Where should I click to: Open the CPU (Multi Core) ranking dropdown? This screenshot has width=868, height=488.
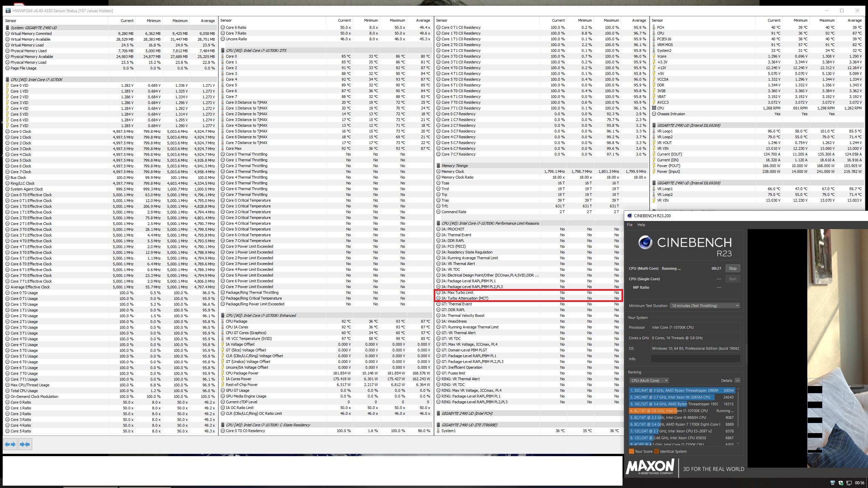point(649,381)
